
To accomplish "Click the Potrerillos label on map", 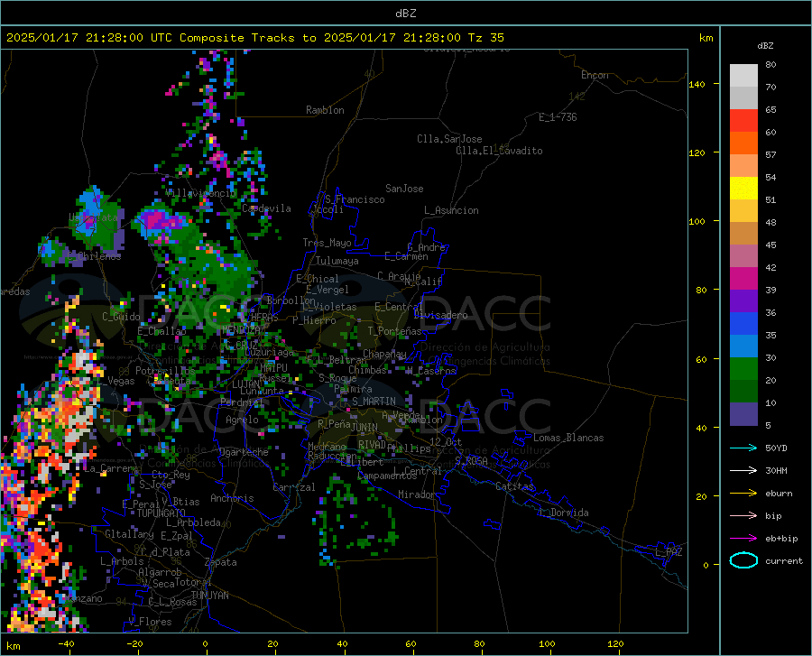I will pos(165,371).
